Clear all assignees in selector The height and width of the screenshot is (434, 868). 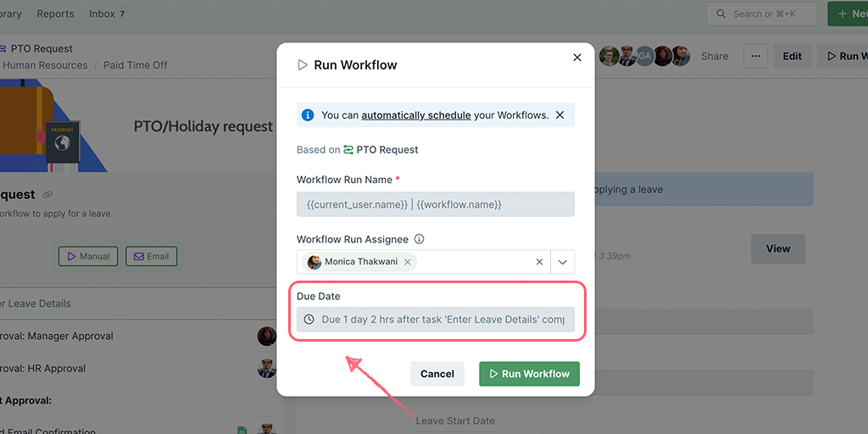pyautogui.click(x=539, y=262)
